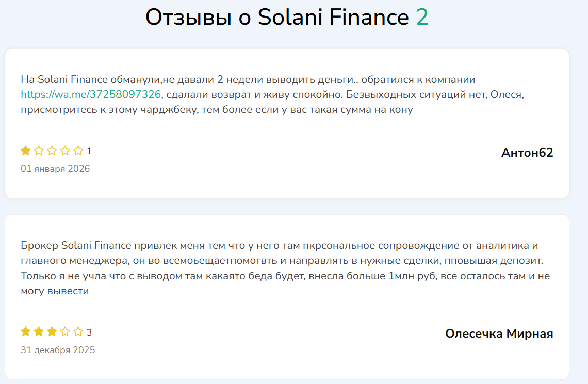Click the heading Отзывы о Solani Finance

tap(277, 18)
